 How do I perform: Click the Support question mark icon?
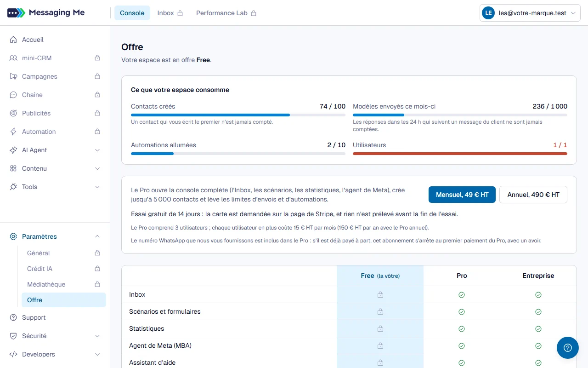pyautogui.click(x=13, y=317)
